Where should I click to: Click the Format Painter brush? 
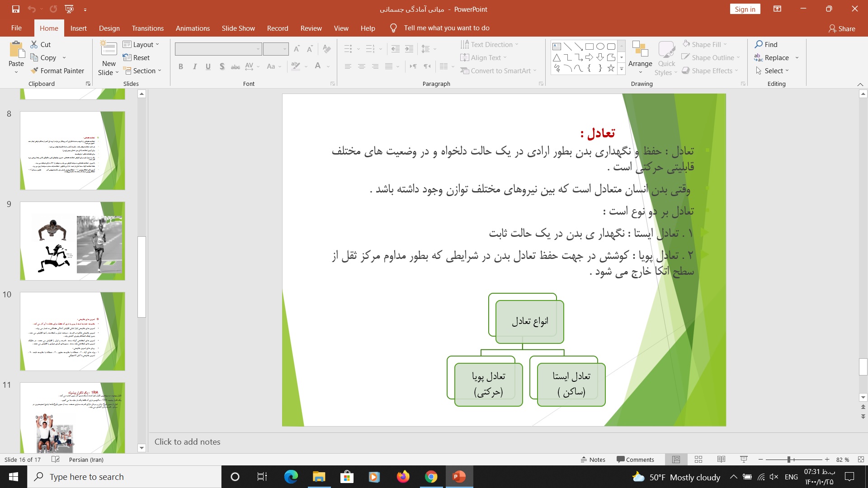pyautogui.click(x=57, y=70)
